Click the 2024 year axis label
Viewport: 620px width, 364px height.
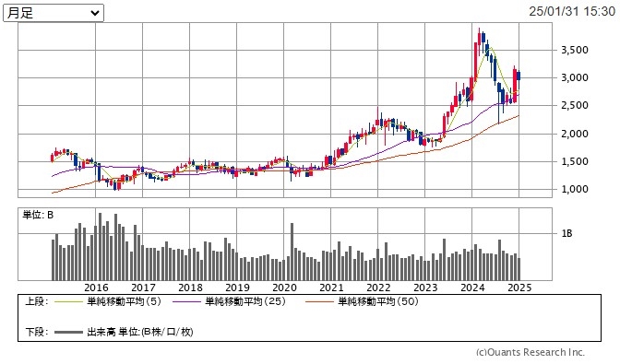coord(472,288)
